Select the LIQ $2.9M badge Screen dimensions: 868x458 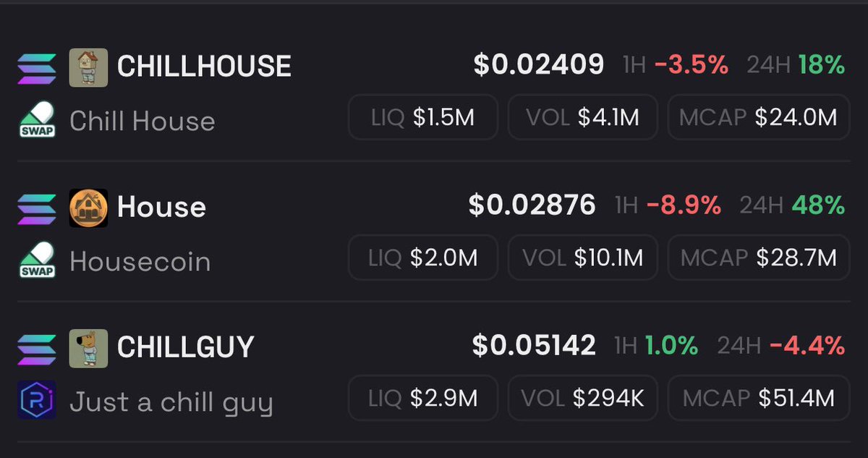pos(423,398)
